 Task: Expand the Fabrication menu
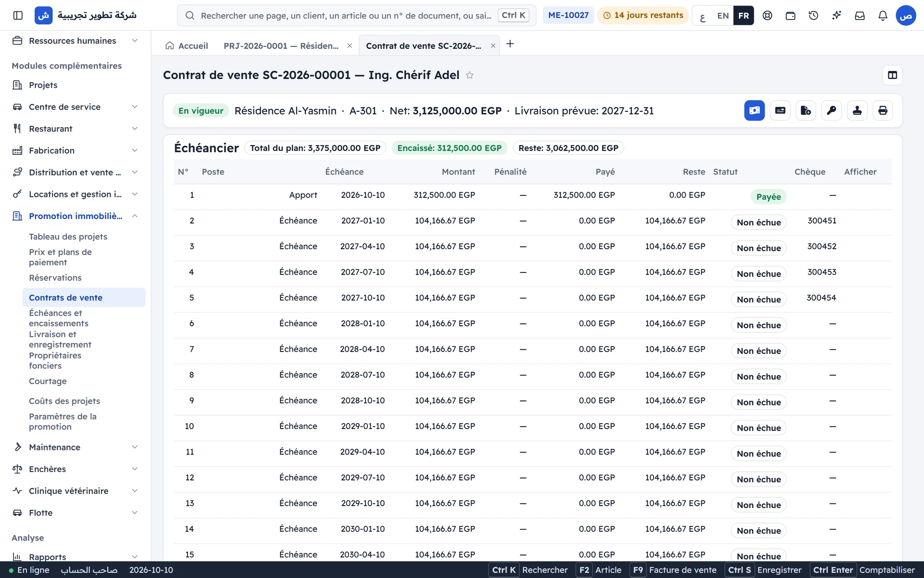point(75,150)
